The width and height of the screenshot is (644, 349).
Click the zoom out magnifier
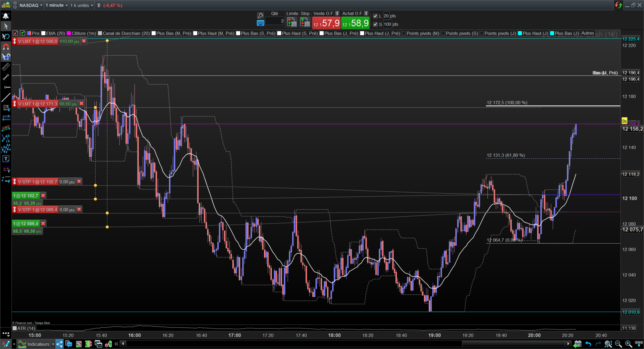click(618, 344)
